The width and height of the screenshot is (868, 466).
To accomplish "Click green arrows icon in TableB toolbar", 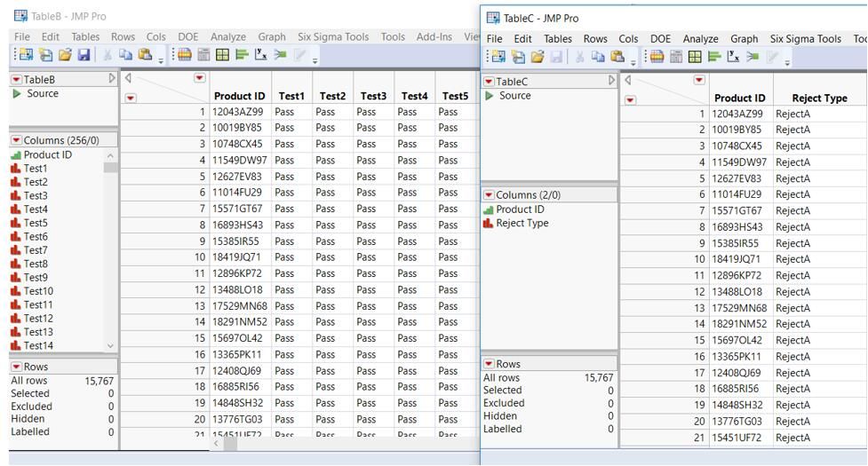I will 280,54.
